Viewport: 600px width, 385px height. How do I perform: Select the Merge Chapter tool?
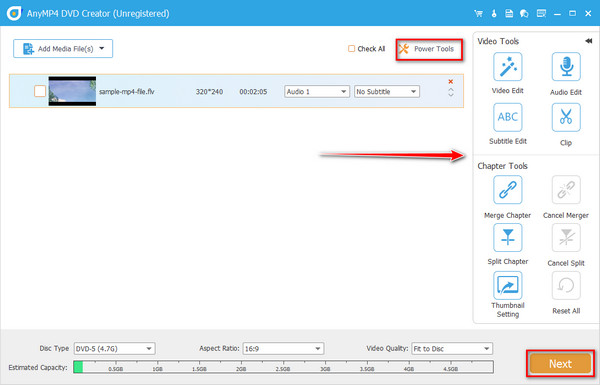(x=507, y=190)
